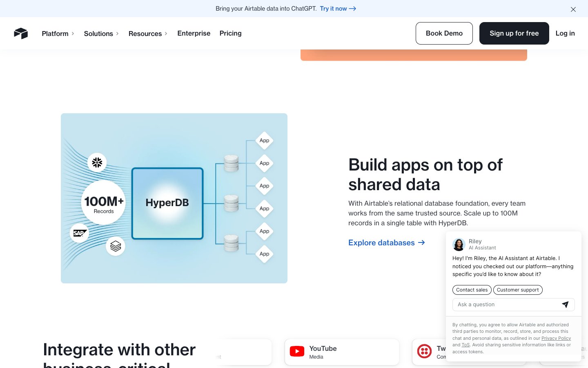588x368 pixels.
Task: Click the Snowflake logo circle
Action: coord(97,162)
